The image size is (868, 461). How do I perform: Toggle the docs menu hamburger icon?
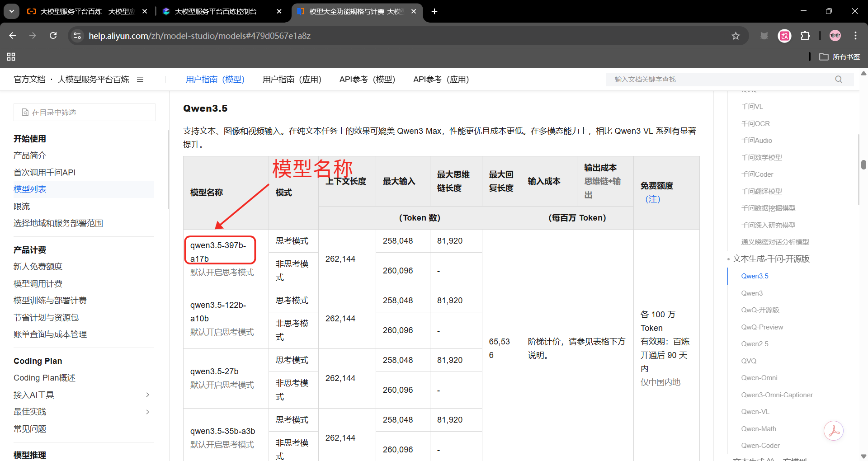coord(140,80)
